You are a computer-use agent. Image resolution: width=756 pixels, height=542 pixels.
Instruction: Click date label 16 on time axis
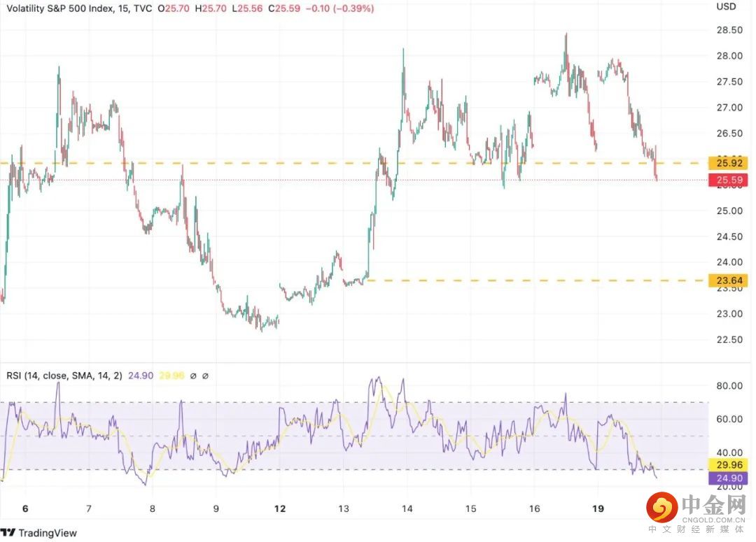[534, 508]
